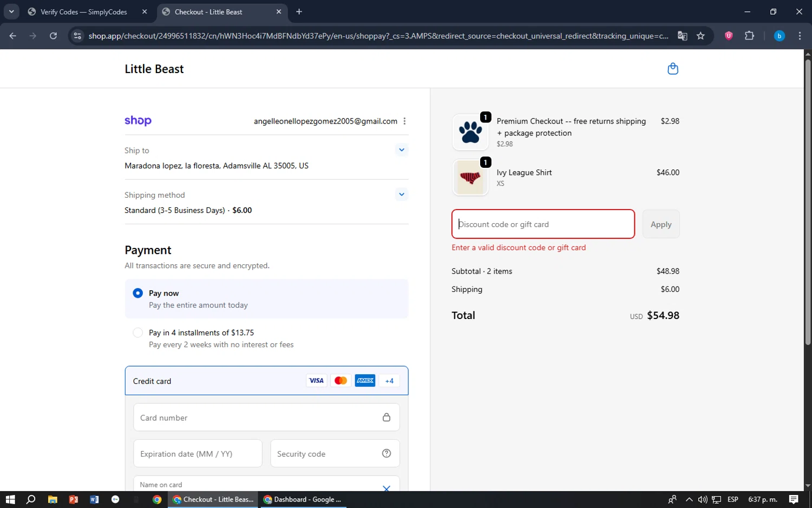Click the ESP language indicator
The height and width of the screenshot is (508, 812).
[733, 499]
